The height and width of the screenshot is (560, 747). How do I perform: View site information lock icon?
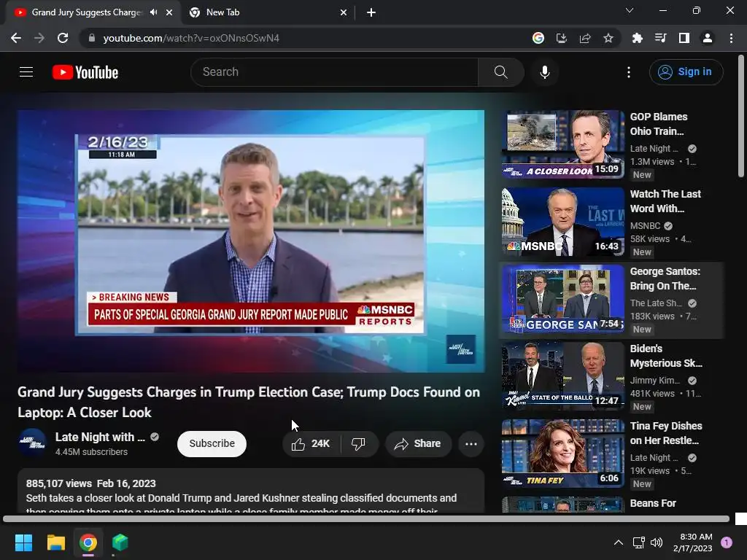click(92, 38)
